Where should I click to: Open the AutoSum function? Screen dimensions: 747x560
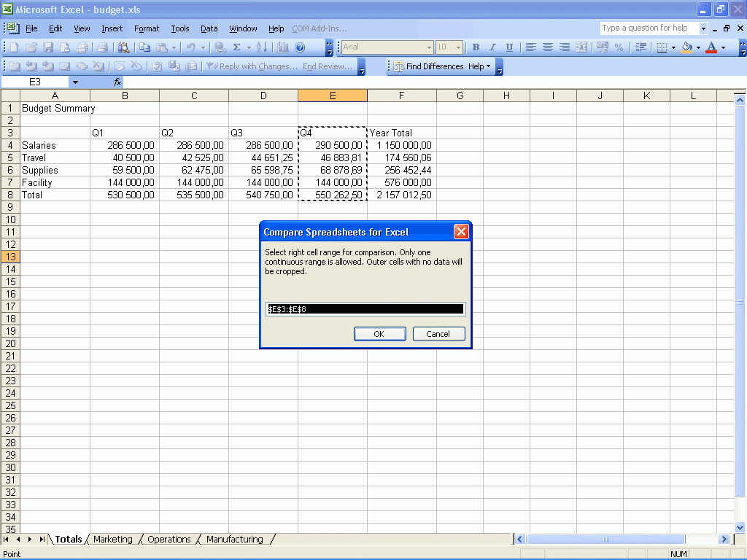pos(236,47)
